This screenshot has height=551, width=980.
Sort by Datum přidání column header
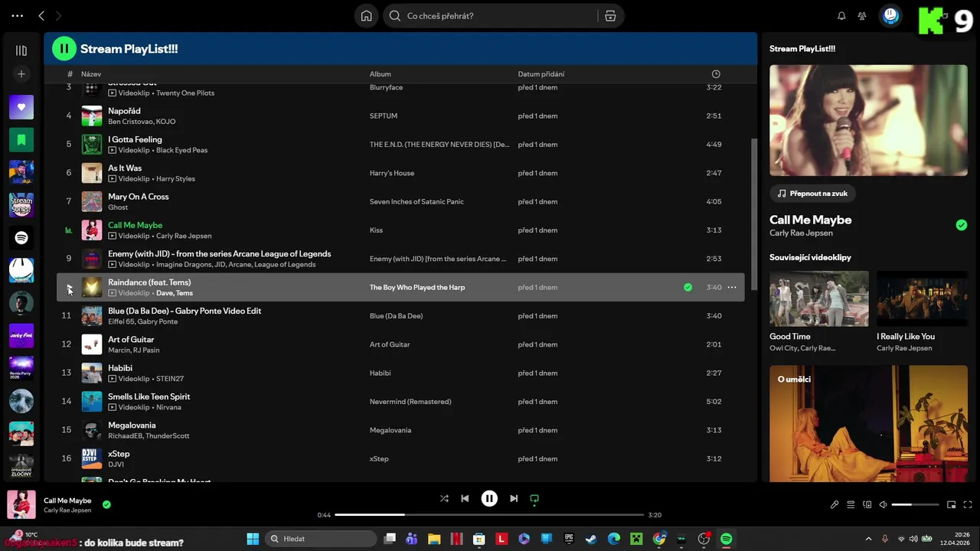point(541,74)
